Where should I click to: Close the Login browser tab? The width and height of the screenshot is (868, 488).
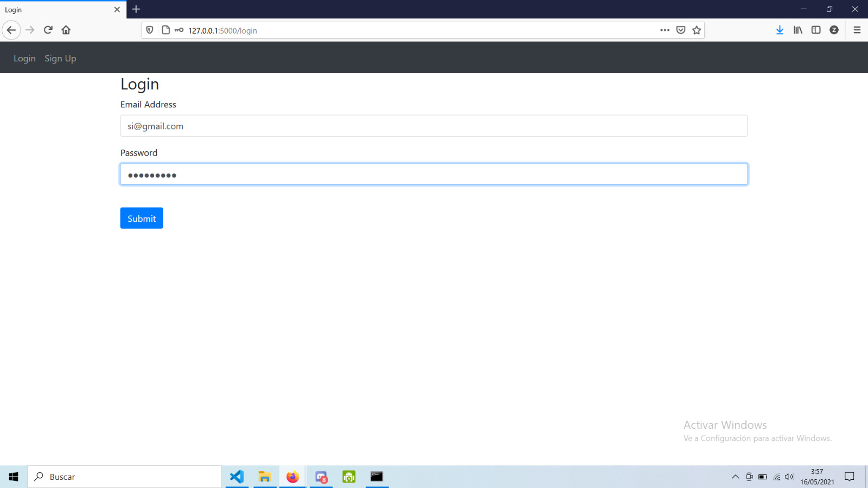[x=117, y=10]
